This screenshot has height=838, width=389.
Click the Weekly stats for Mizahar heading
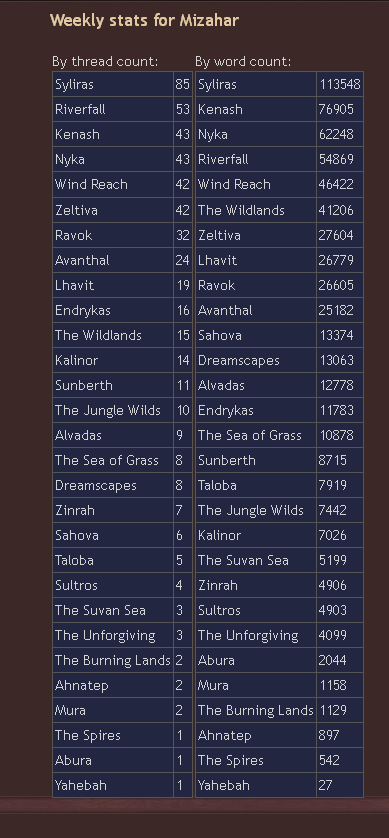point(144,20)
